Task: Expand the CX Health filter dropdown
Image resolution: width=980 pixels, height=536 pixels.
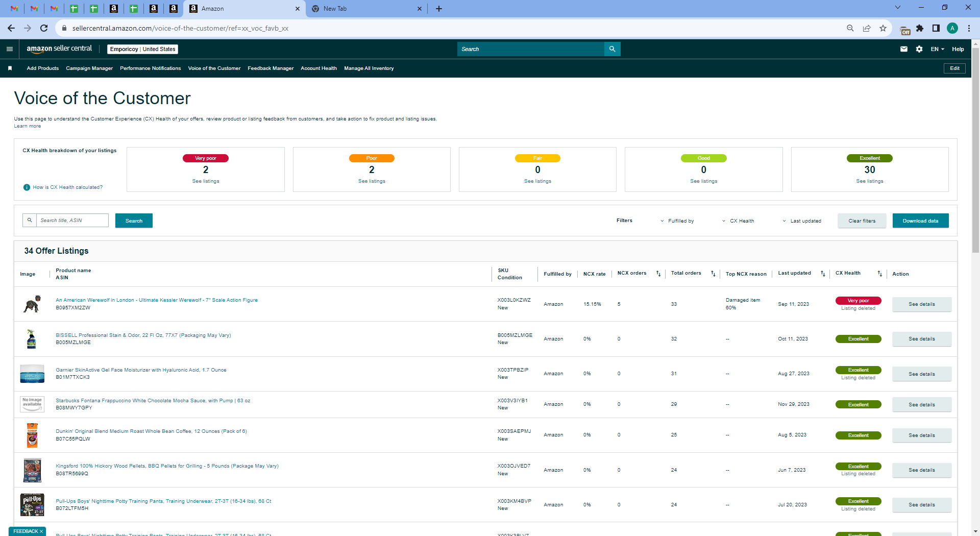Action: 738,221
